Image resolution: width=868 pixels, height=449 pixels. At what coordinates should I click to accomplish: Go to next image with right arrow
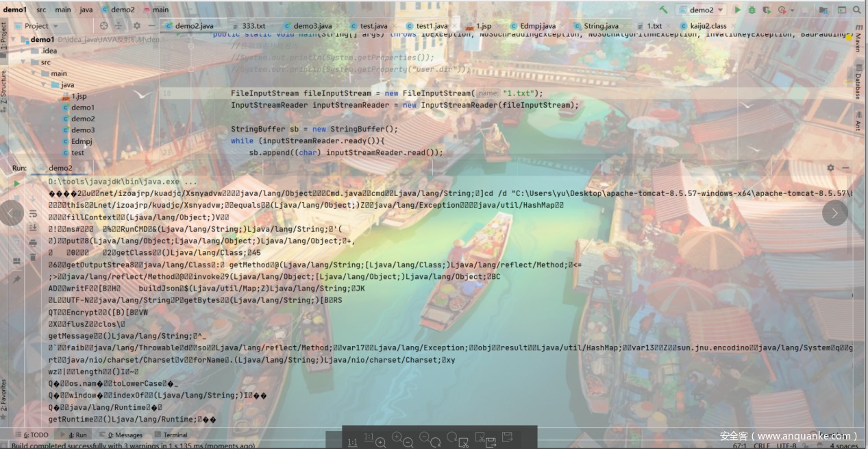[x=834, y=213]
